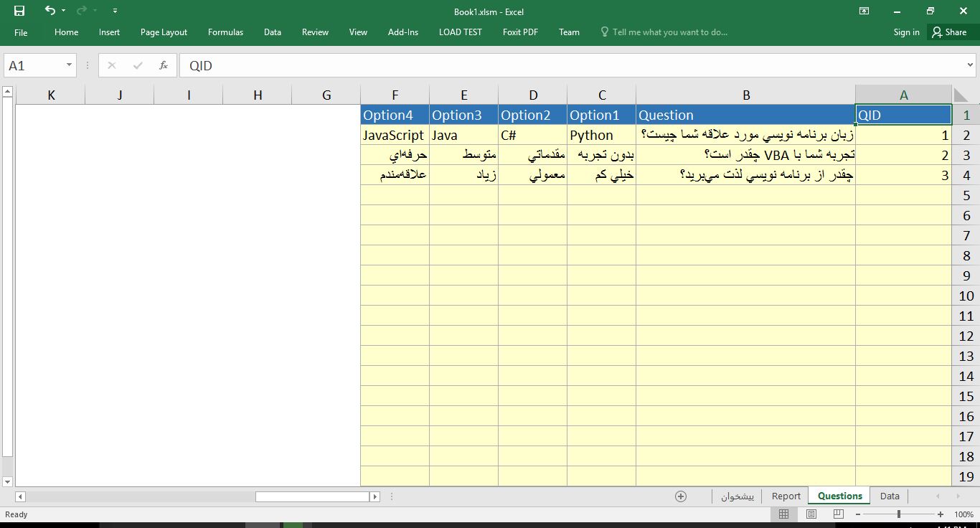Select row 5 header
980x528 pixels.
click(x=966, y=195)
